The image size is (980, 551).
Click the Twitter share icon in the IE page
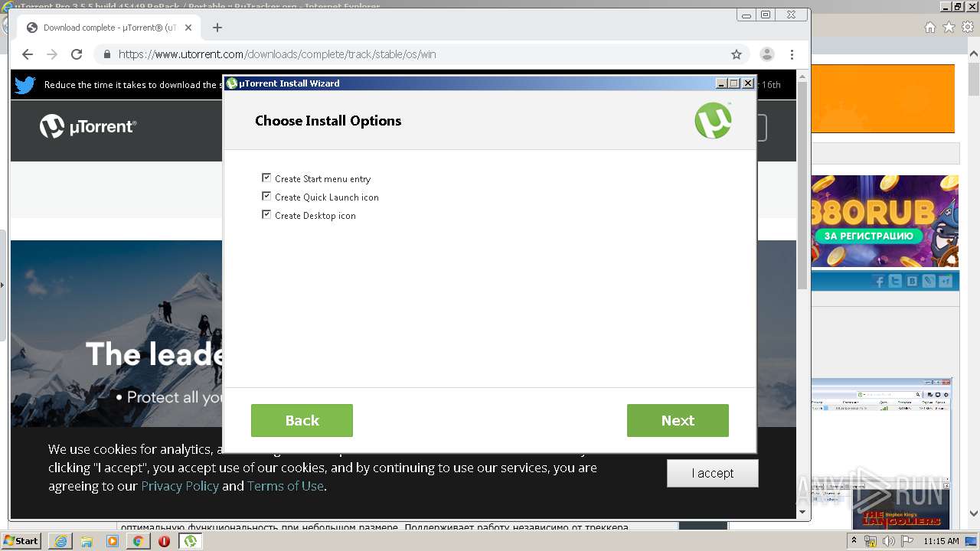(895, 282)
